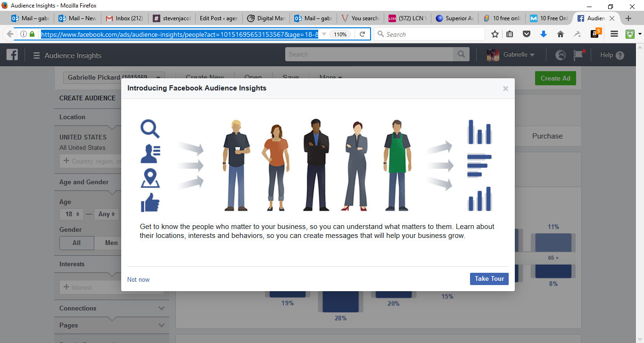Open the bookmarks list icon
The width and height of the screenshot is (644, 343).
pyautogui.click(x=510, y=34)
